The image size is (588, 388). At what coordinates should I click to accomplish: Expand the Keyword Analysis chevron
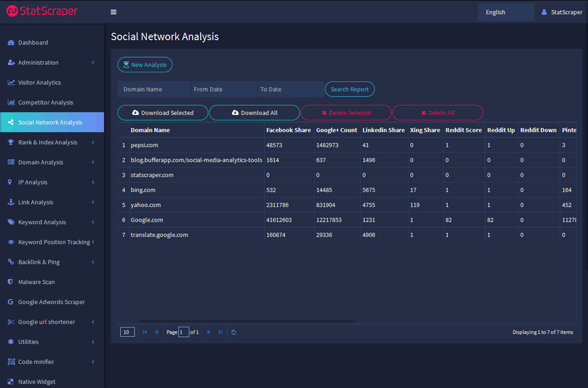[93, 222]
